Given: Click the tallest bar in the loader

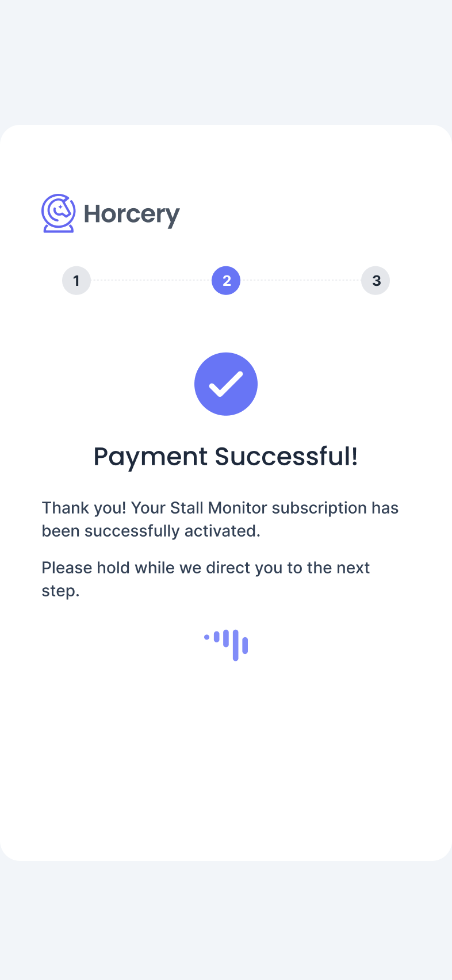Looking at the screenshot, I should click(235, 645).
